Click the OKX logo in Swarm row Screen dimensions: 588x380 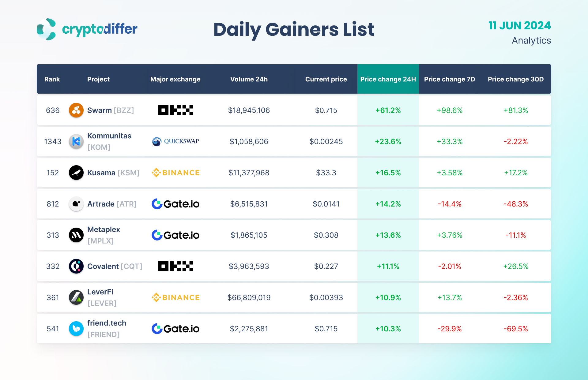coord(175,110)
